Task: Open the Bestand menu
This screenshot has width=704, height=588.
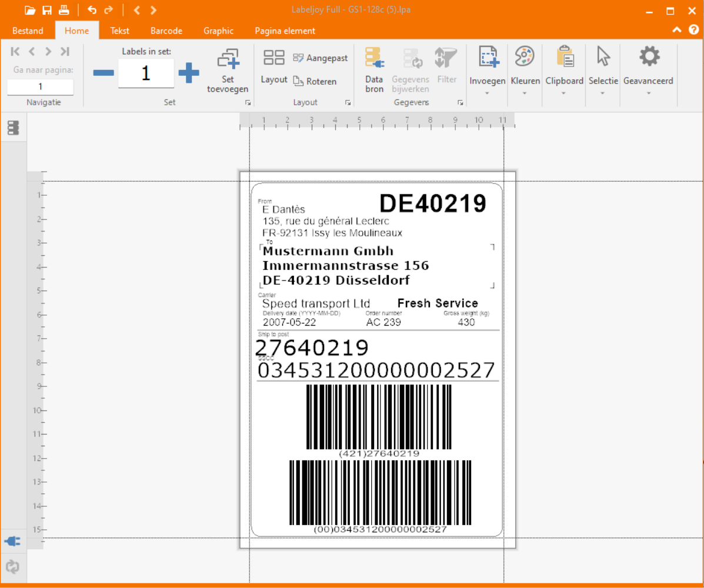Action: [28, 31]
